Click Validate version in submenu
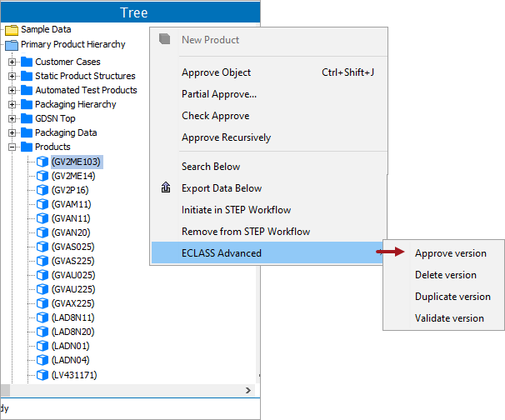This screenshot has height=420, width=505. tap(449, 317)
